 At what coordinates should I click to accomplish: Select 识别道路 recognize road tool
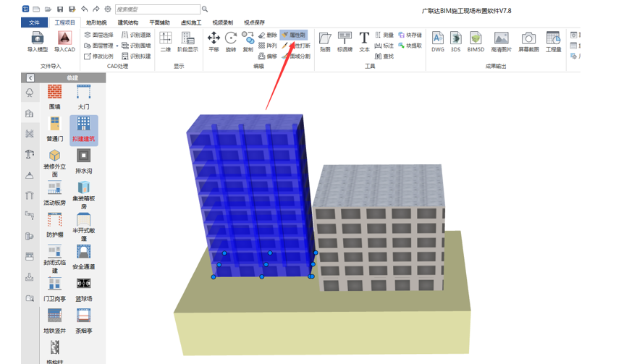click(x=136, y=35)
